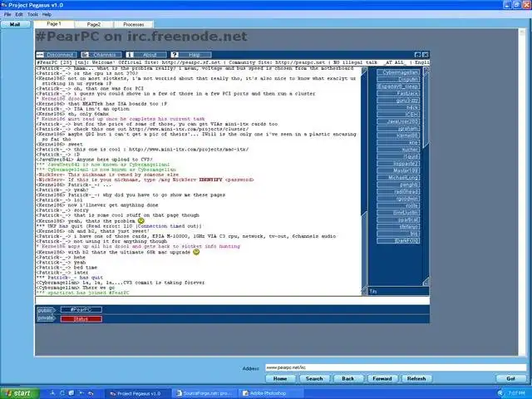Open the Tools menu

32,15
